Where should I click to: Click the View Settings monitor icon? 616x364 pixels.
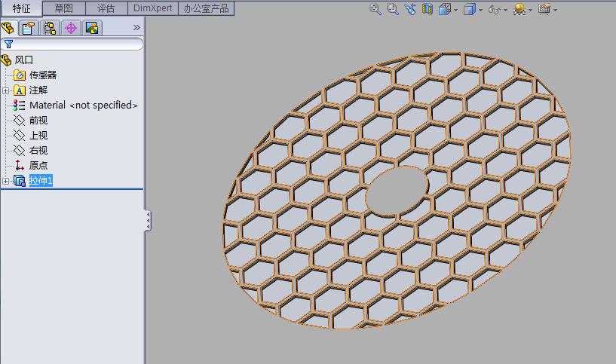coord(544,9)
